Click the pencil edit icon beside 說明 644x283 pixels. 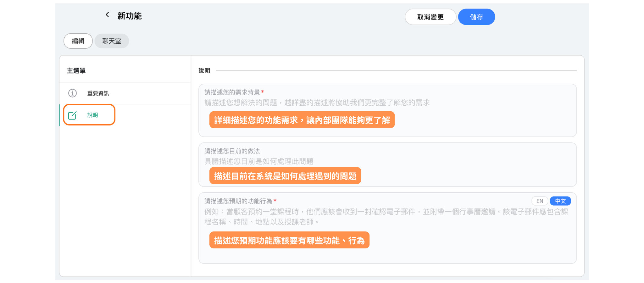pos(72,115)
